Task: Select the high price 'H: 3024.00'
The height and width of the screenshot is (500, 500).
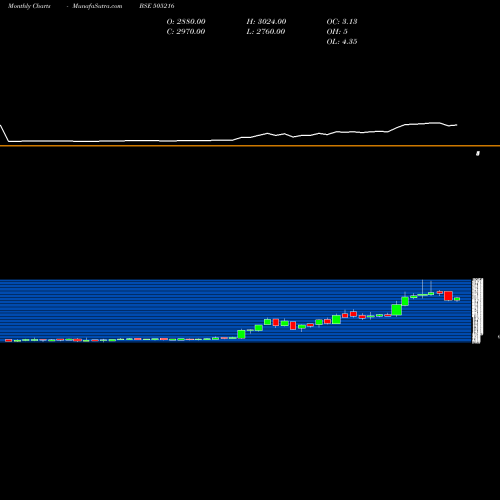Action: 266,22
